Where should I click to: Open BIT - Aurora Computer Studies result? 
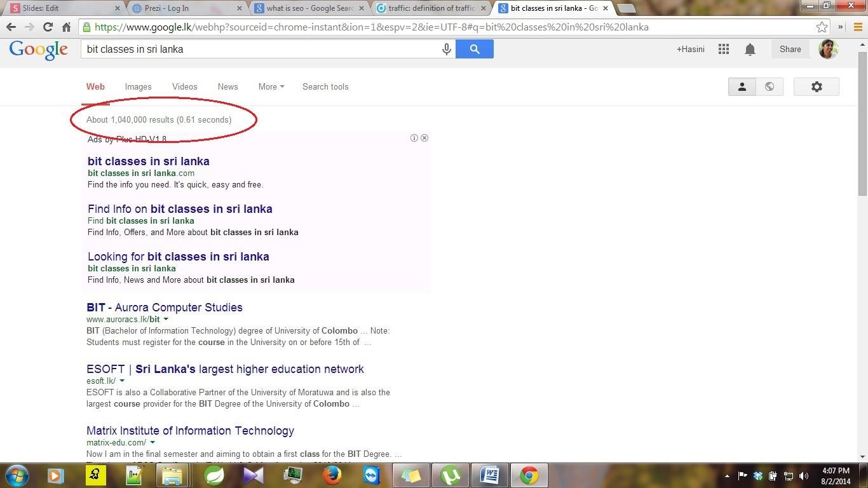tap(165, 308)
